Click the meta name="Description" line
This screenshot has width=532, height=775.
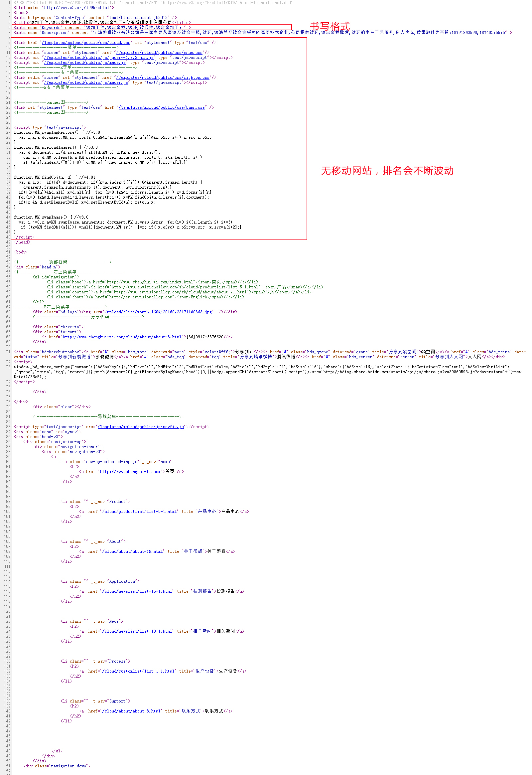(263, 33)
